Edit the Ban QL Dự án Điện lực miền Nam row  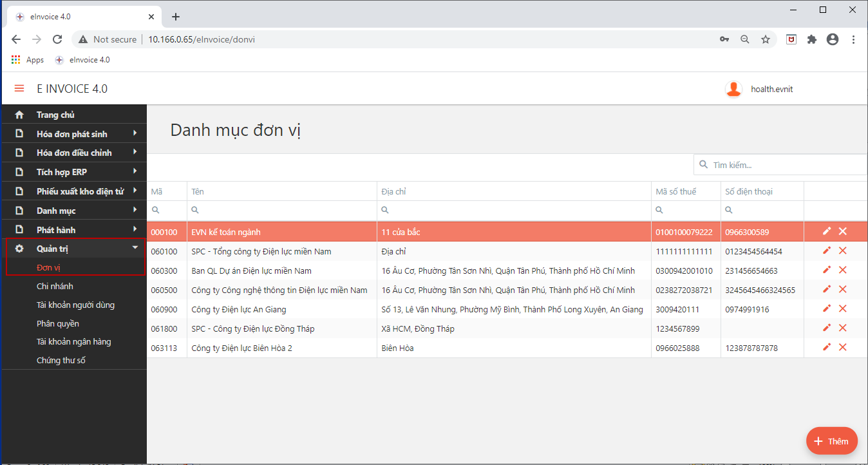827,270
